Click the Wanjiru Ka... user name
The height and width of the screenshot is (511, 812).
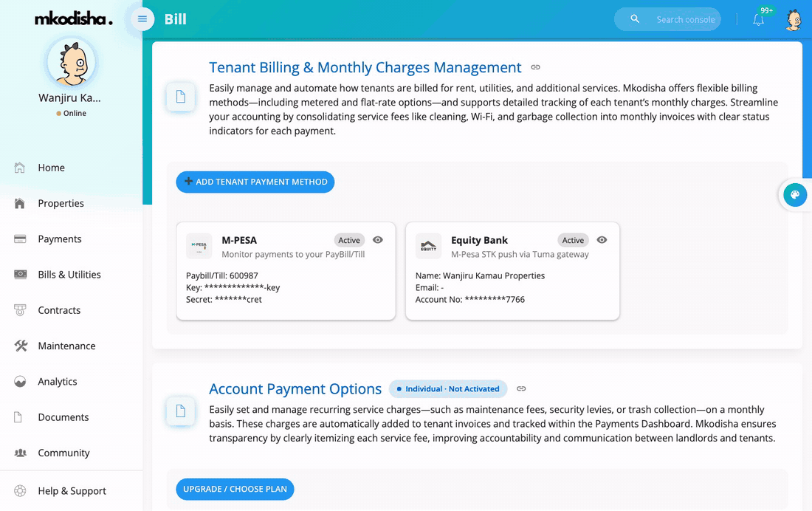point(69,98)
